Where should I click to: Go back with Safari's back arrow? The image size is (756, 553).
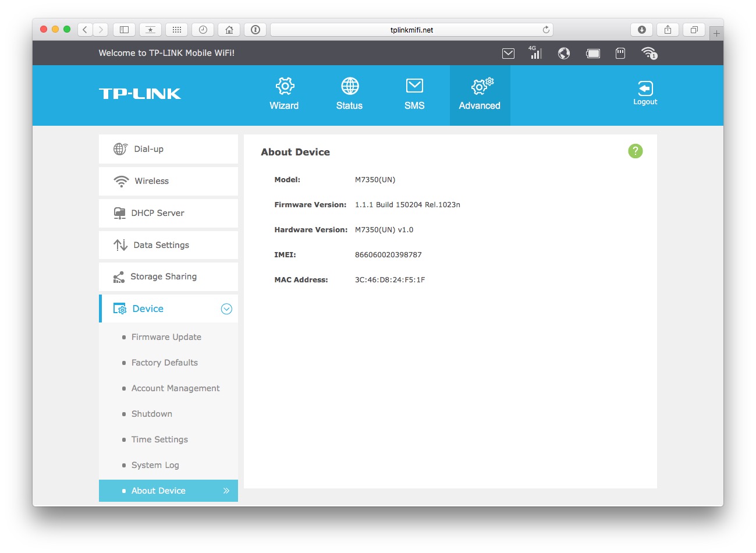pyautogui.click(x=85, y=30)
